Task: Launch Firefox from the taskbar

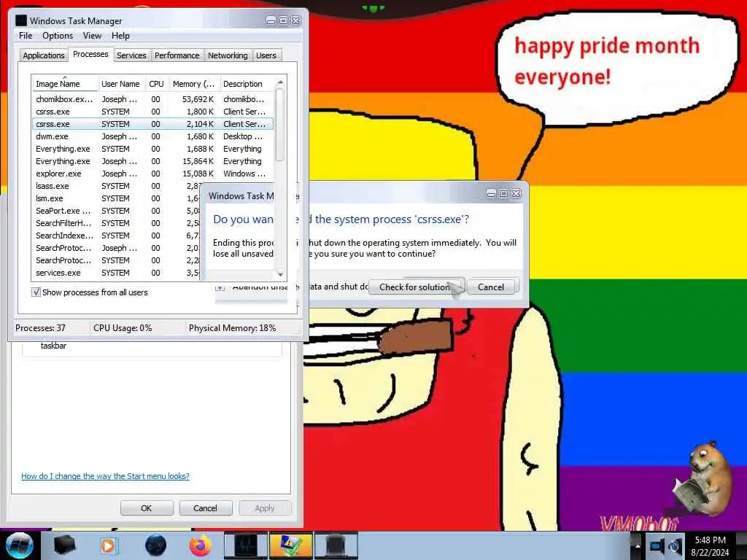Action: click(201, 545)
